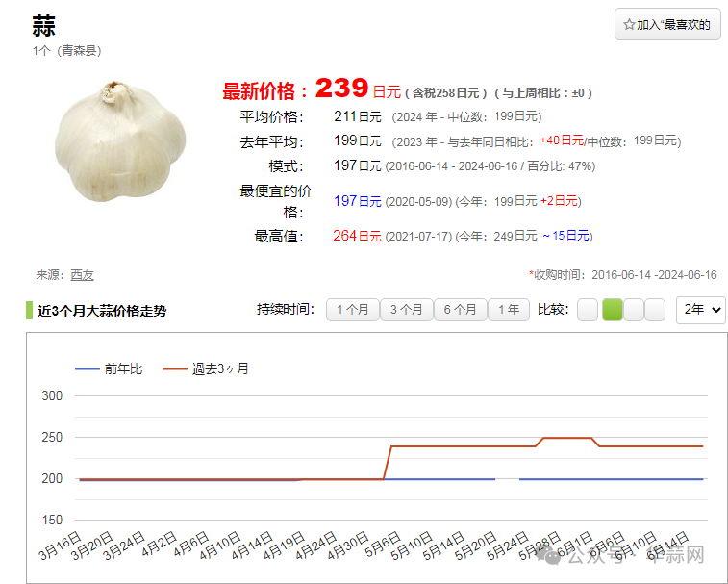Click the star icon in the favorites button
728x584 pixels.
click(629, 25)
